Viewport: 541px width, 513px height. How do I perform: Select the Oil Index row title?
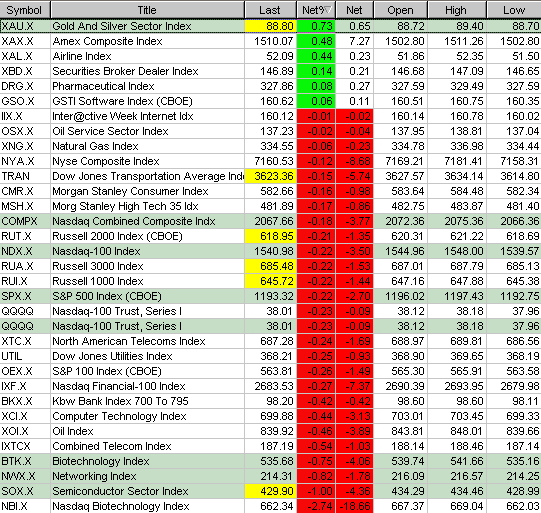73,431
